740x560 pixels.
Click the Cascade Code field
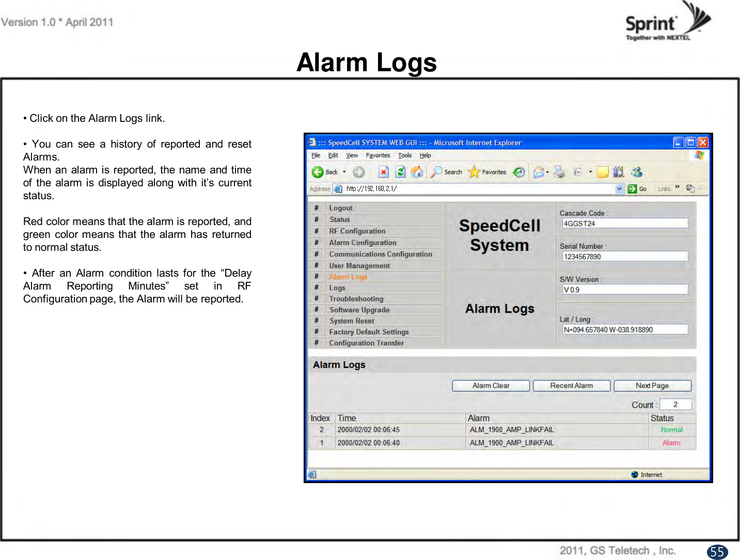point(625,223)
